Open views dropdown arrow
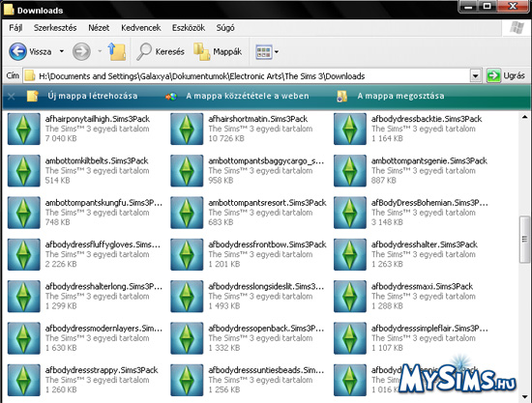532x403 pixels. click(277, 52)
